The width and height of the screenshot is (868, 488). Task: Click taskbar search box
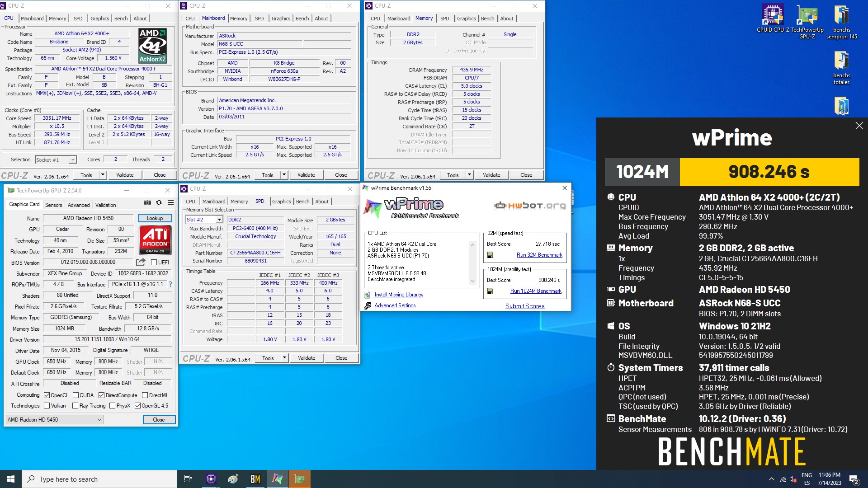coord(99,479)
